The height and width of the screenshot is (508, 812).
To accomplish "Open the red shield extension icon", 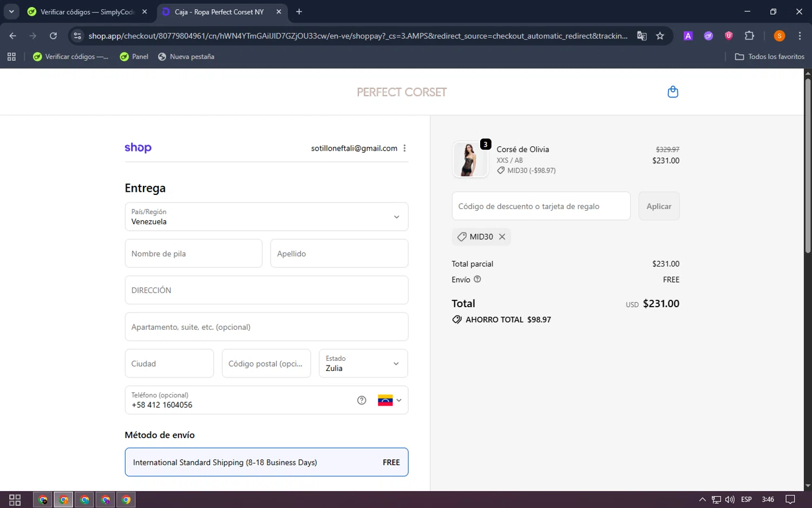I will (x=729, y=36).
